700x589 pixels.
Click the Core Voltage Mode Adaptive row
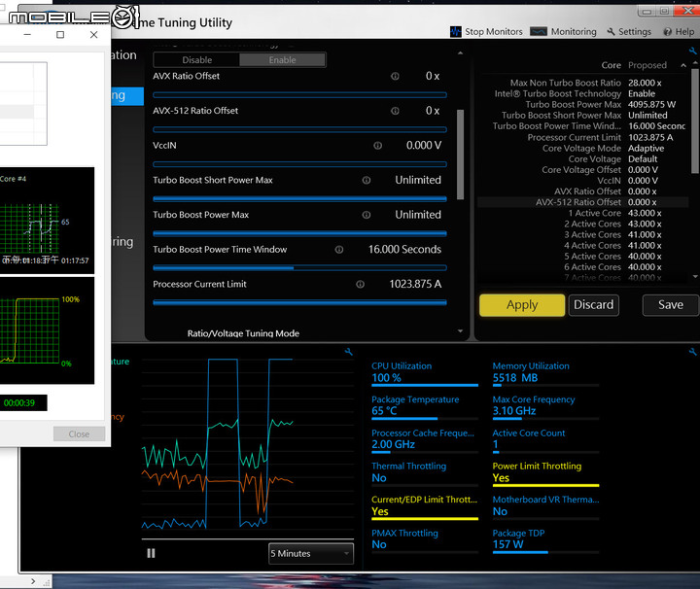[583, 148]
